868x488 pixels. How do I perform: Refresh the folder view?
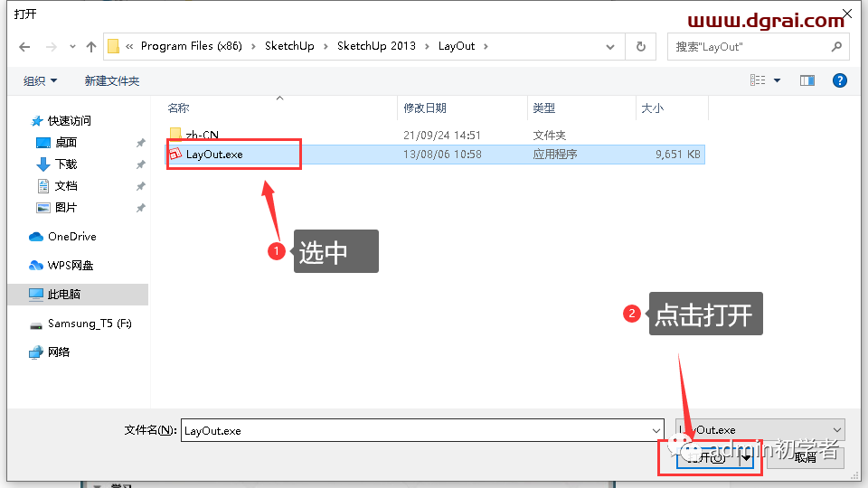coord(641,47)
